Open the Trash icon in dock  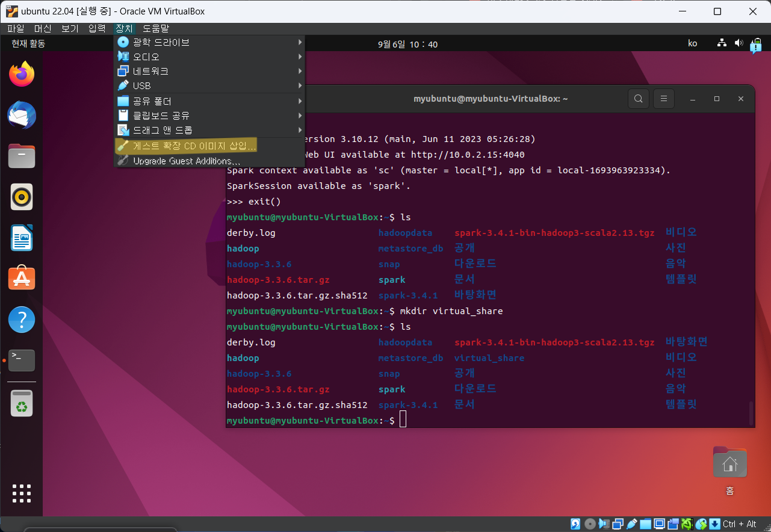coord(22,403)
